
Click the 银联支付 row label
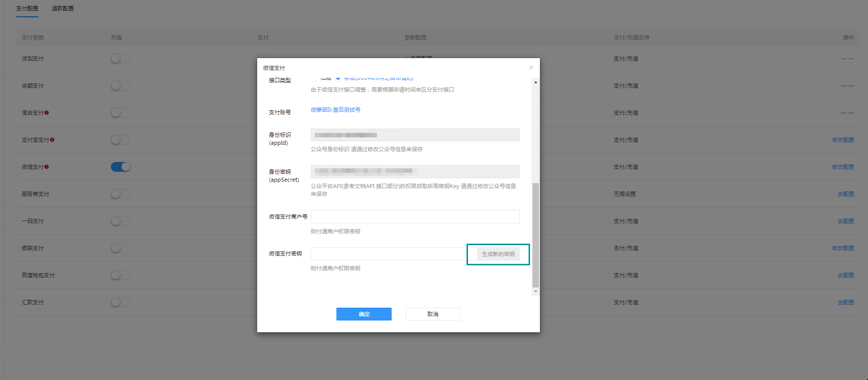click(33, 248)
